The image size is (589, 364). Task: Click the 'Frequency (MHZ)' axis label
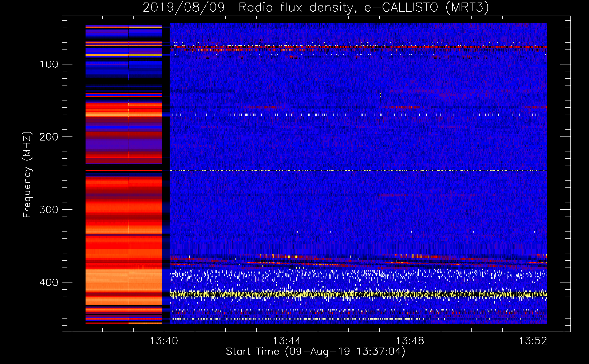pos(27,175)
